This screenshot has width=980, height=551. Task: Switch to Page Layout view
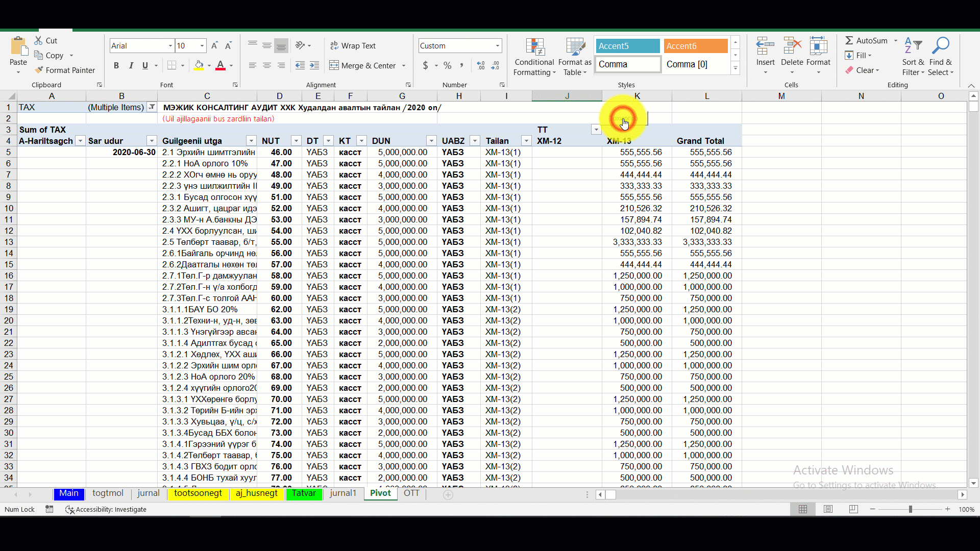point(828,509)
